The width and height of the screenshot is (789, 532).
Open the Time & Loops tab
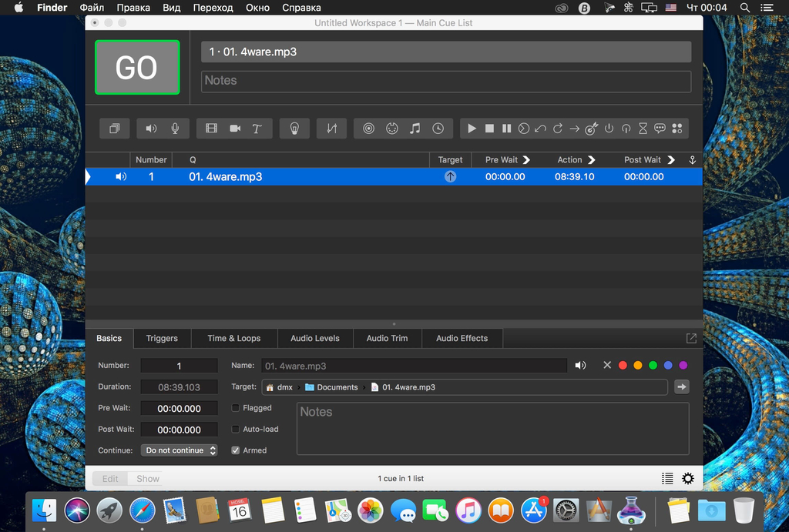233,338
